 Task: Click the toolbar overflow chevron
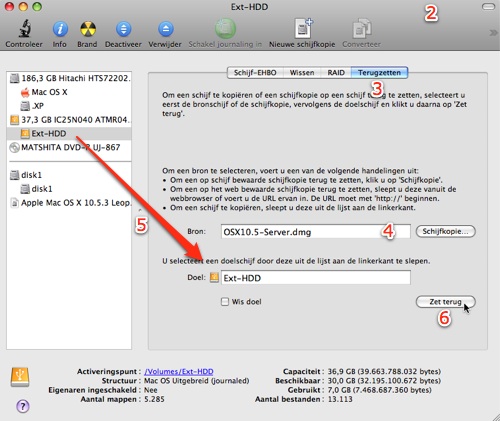[493, 33]
